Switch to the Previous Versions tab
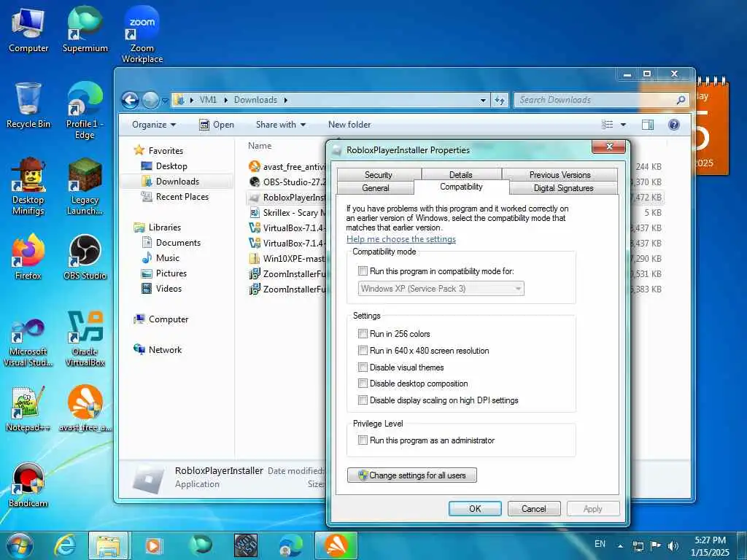The image size is (747, 560). [560, 175]
